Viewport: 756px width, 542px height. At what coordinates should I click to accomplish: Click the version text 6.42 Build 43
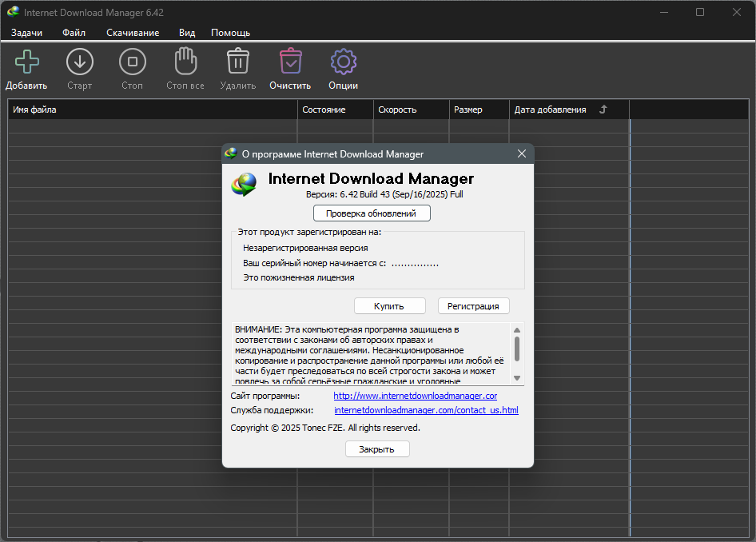(x=384, y=194)
